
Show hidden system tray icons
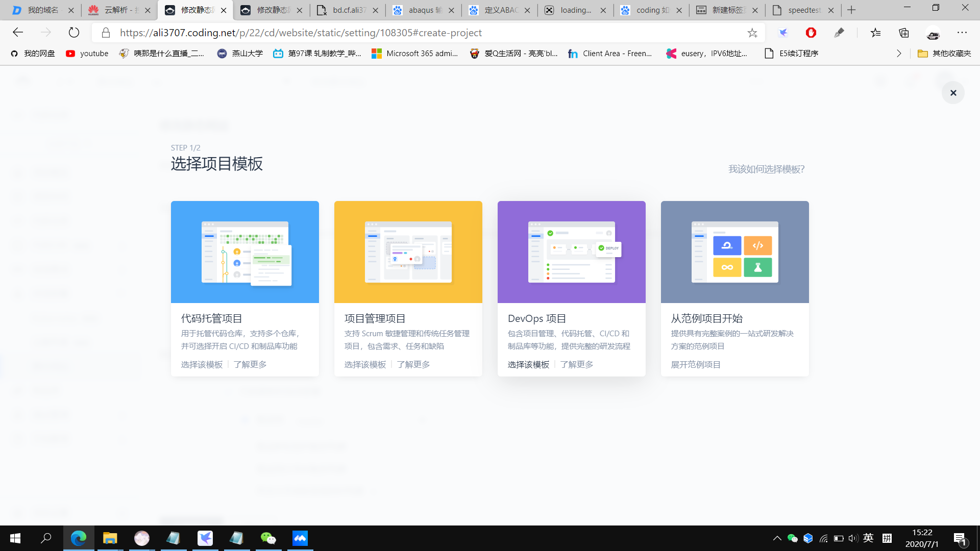tap(777, 538)
